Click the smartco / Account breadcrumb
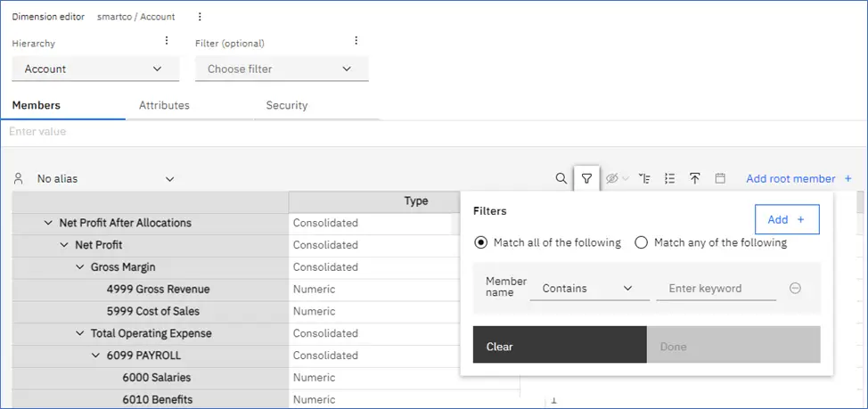This screenshot has height=409, width=868. [136, 17]
